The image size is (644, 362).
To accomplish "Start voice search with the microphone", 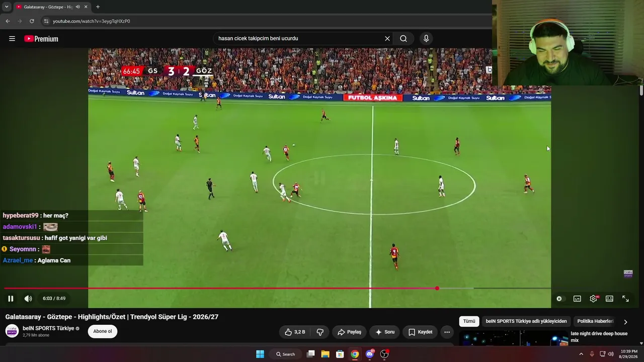I will [426, 39].
